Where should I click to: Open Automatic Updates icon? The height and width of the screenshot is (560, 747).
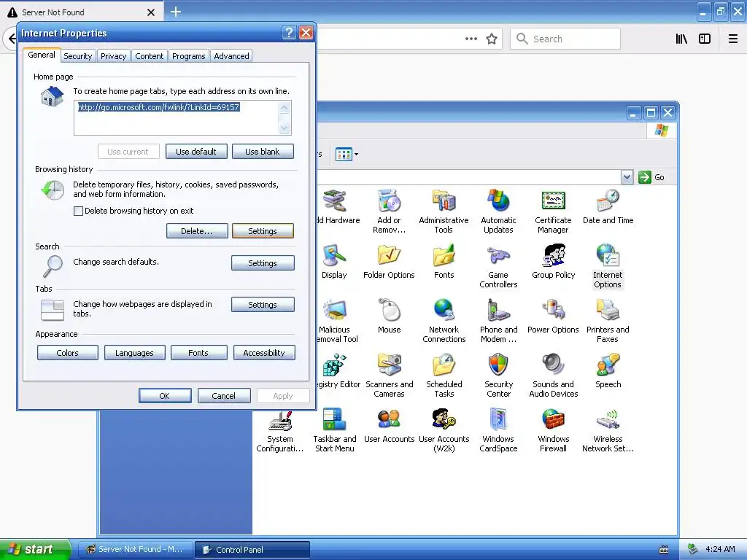click(498, 211)
